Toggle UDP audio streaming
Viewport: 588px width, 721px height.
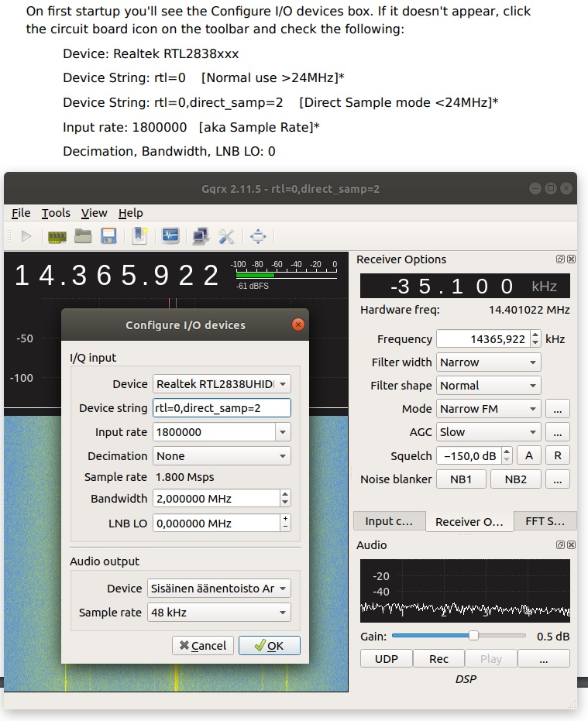387,658
